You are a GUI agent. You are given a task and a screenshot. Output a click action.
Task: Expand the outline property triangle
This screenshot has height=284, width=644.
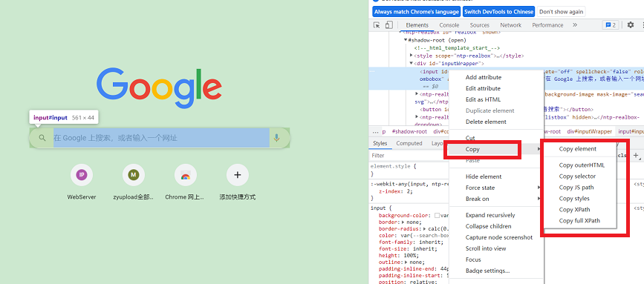406,262
